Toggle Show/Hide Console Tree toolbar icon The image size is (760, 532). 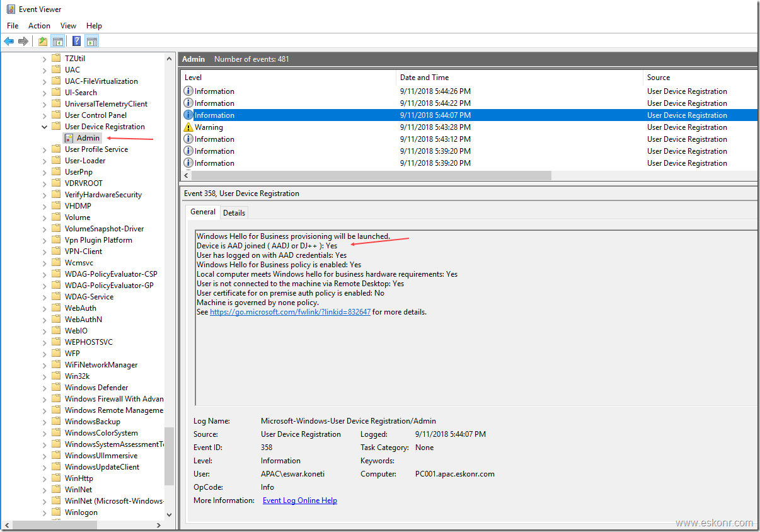[x=57, y=42]
